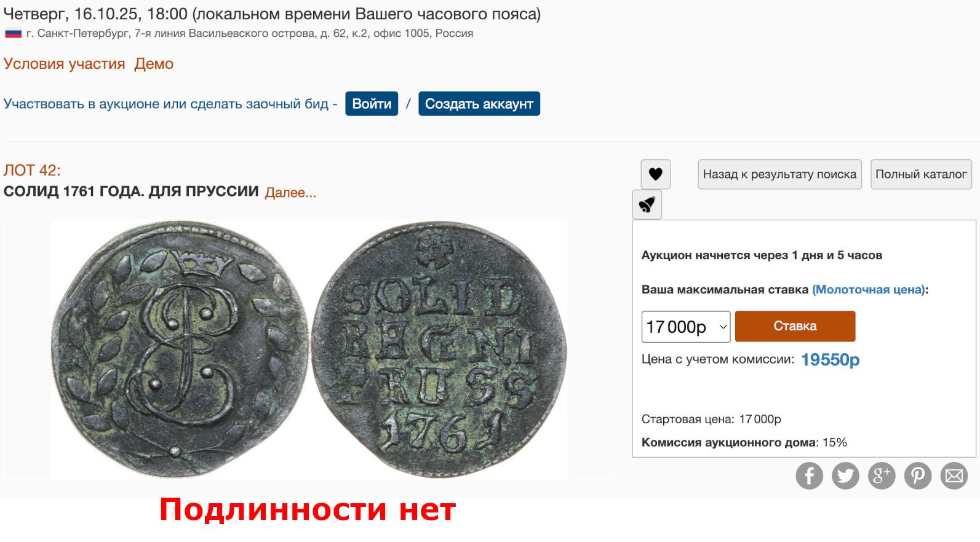
Task: Click the Создать аккаунт button
Action: point(479,103)
